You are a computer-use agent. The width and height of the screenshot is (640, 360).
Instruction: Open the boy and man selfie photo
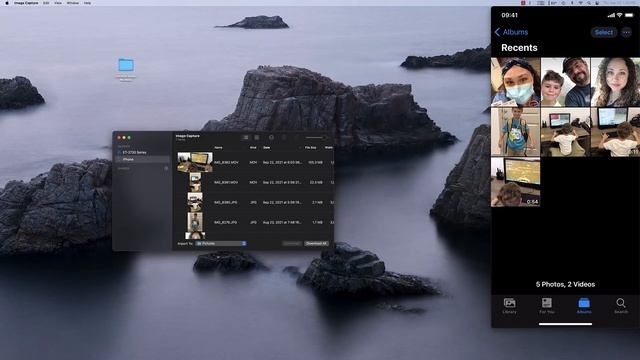(565, 82)
